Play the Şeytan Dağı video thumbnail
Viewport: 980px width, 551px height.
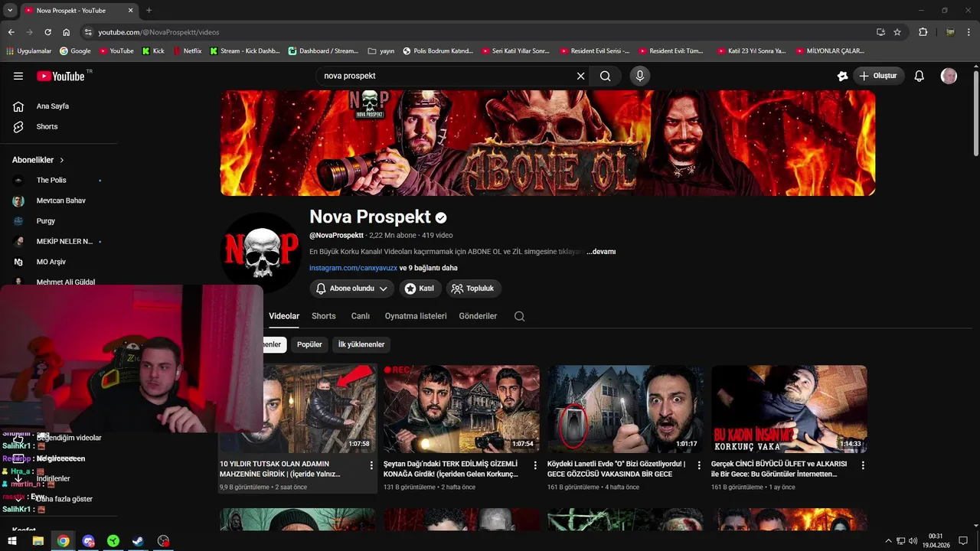(x=462, y=409)
